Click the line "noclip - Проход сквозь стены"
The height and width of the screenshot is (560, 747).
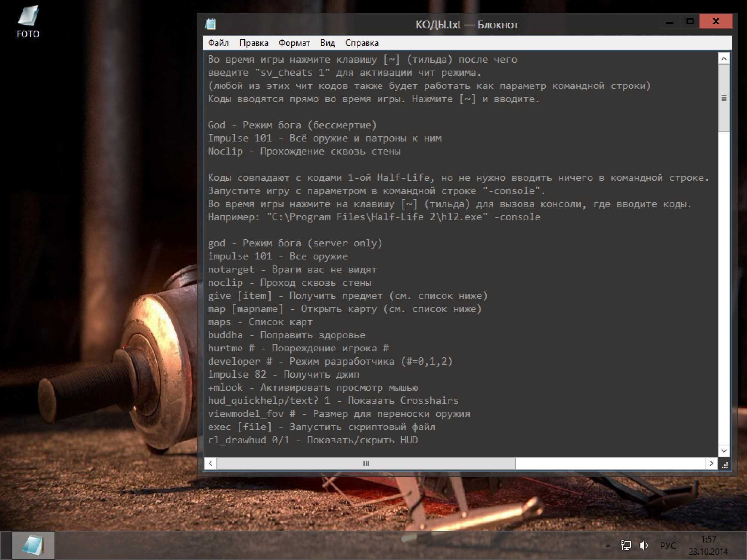click(x=289, y=283)
